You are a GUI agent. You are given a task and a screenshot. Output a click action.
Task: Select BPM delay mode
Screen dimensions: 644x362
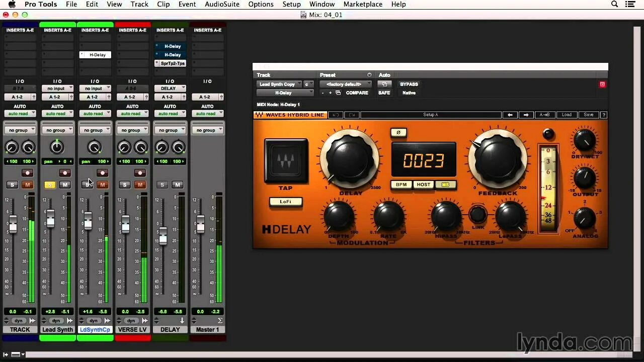point(401,185)
